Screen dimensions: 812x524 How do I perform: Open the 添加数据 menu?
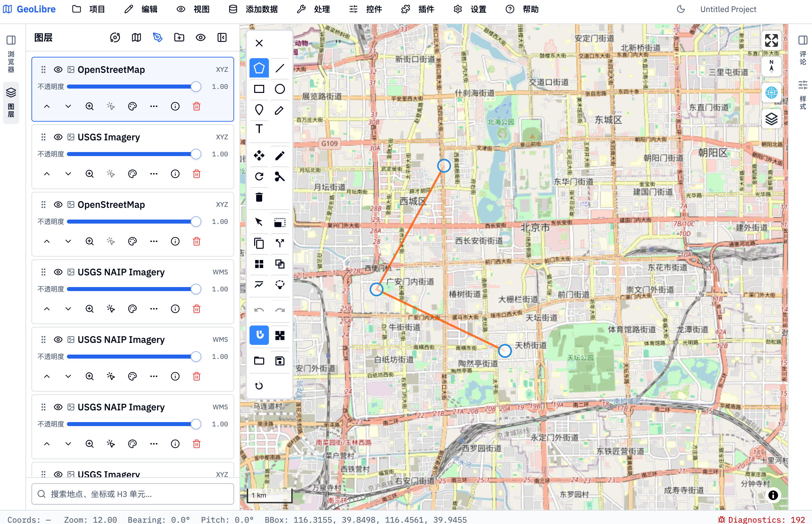point(253,9)
